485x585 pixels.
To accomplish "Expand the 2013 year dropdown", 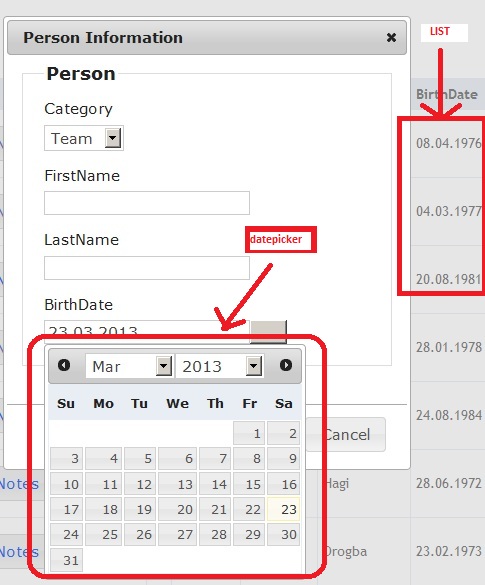I will (x=220, y=366).
